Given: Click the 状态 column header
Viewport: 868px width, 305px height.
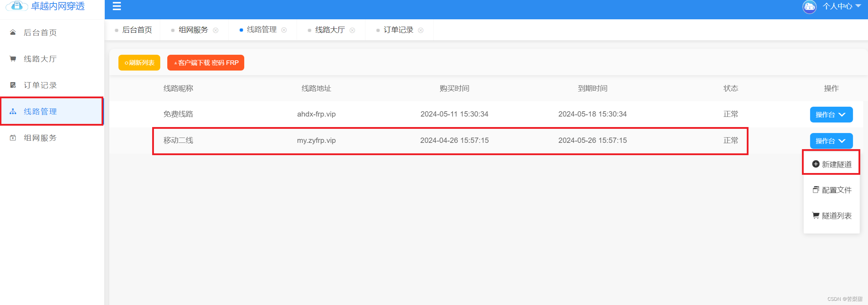Looking at the screenshot, I should [x=731, y=88].
